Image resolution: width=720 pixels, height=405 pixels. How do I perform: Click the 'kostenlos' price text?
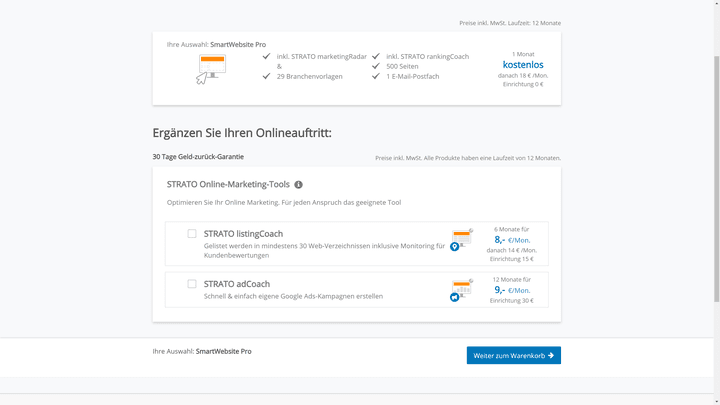point(523,65)
